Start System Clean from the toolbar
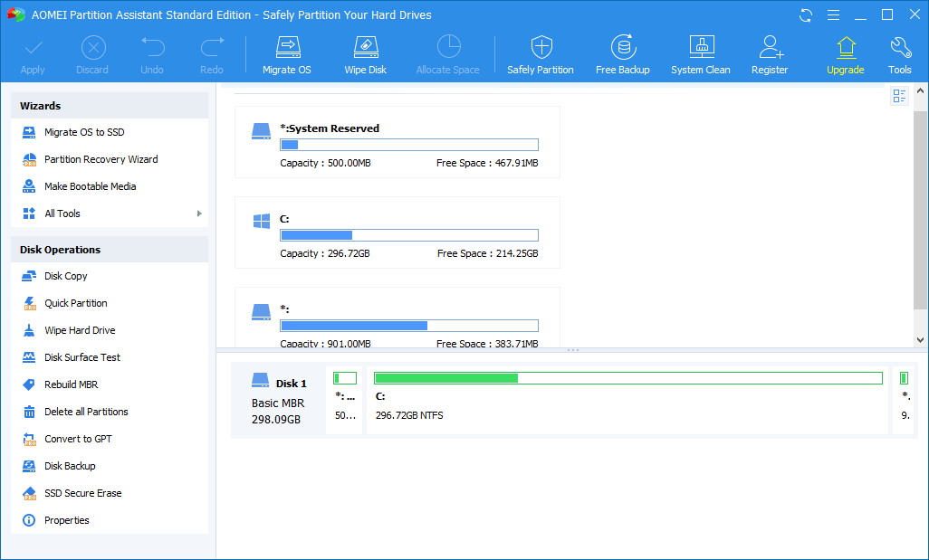This screenshot has height=560, width=929. pyautogui.click(x=700, y=56)
